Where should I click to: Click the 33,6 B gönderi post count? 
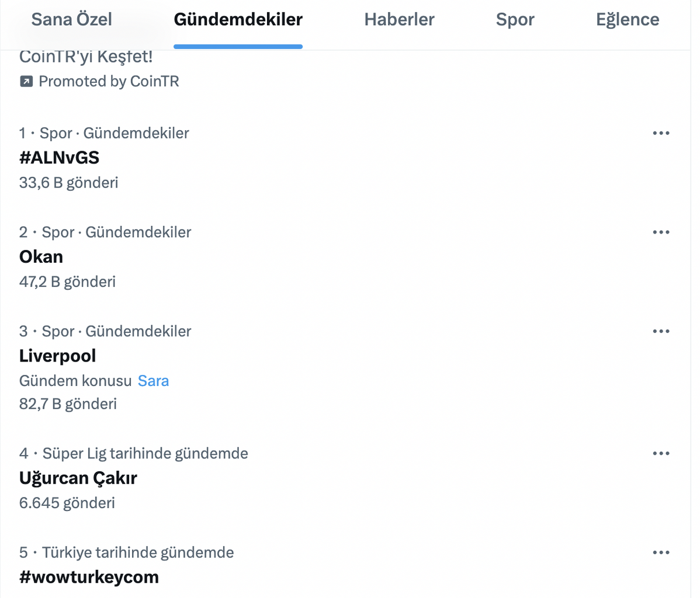coord(68,183)
